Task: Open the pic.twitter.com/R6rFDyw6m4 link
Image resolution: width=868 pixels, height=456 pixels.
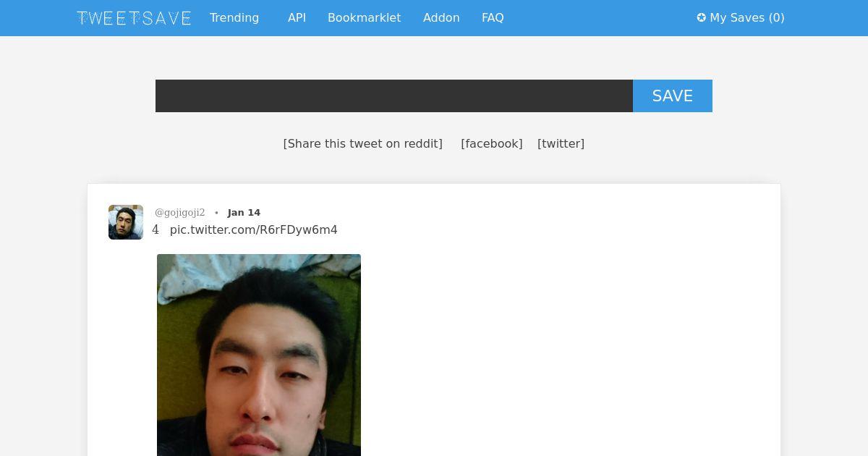Action: [x=254, y=229]
